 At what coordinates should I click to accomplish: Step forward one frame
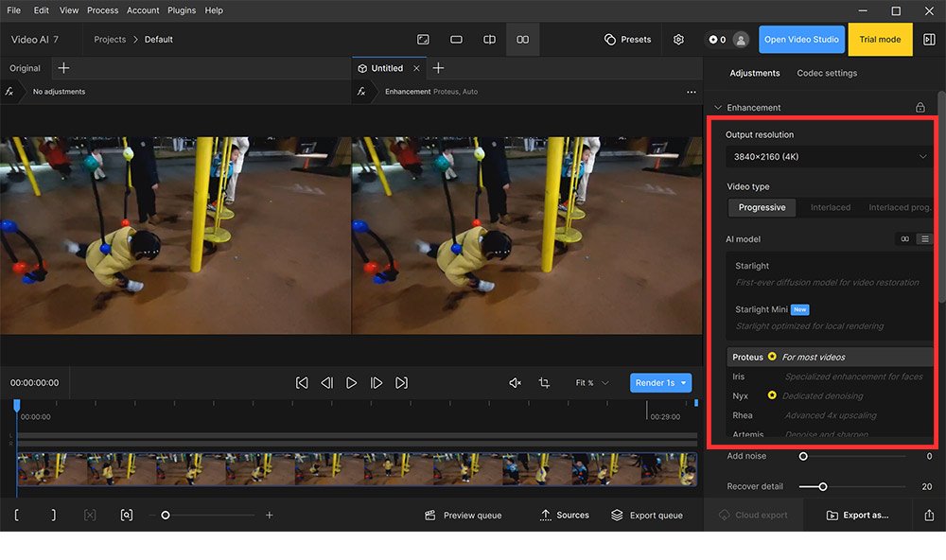pyautogui.click(x=377, y=383)
